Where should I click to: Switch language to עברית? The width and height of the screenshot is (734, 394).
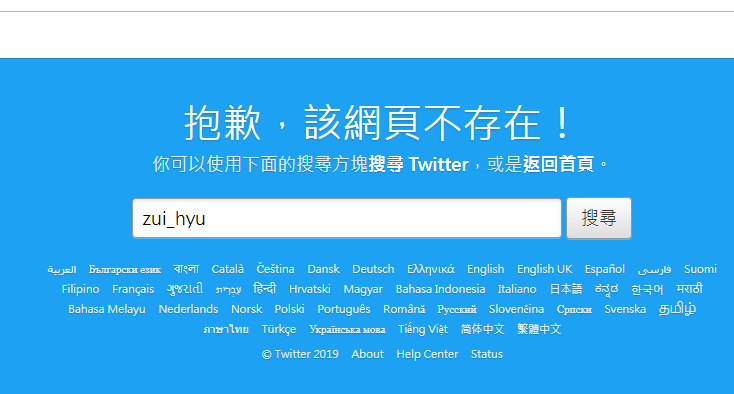[x=228, y=290]
